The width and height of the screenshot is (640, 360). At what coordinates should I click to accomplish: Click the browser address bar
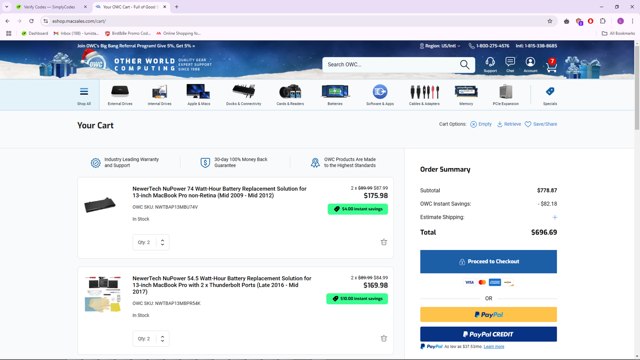click(x=298, y=21)
